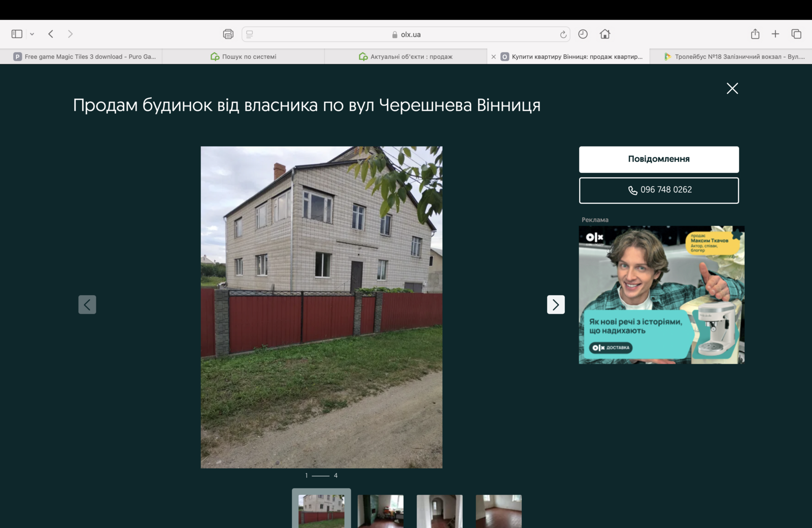Open a new tab with plus button
Viewport: 812px width, 528px height.
coord(775,34)
